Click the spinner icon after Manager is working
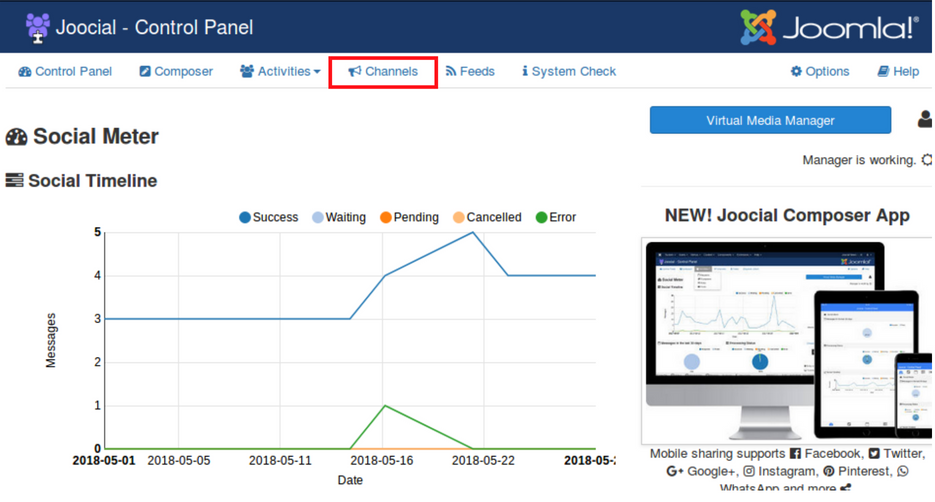The height and width of the screenshot is (502, 935). pyautogui.click(x=927, y=160)
